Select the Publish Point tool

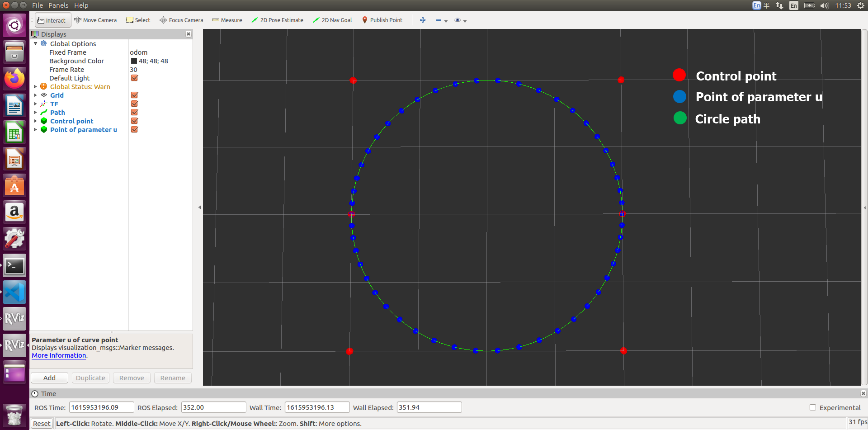coord(382,20)
